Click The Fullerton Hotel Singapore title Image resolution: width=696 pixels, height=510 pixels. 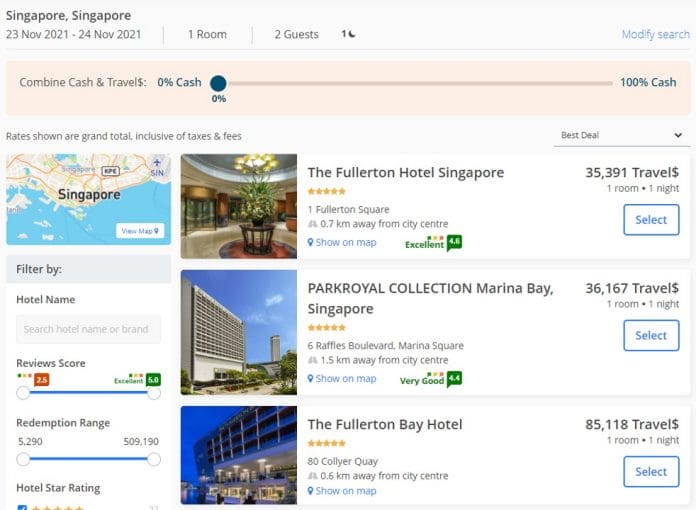(406, 172)
